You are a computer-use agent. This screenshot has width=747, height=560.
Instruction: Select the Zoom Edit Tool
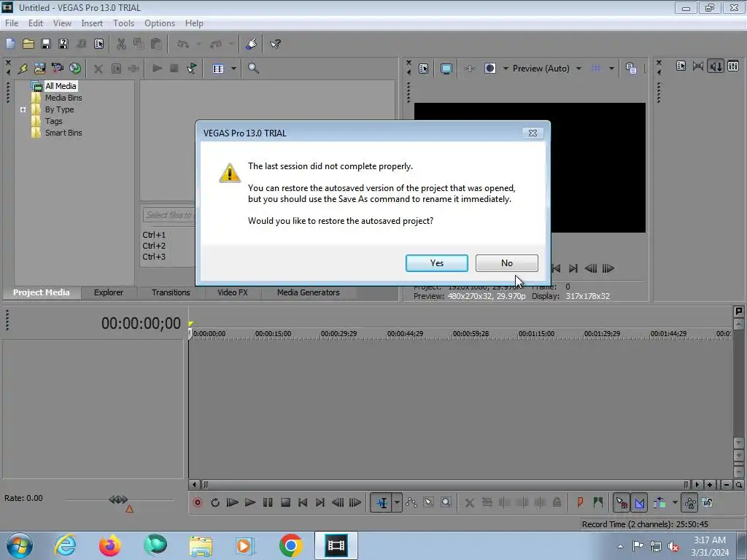click(446, 502)
